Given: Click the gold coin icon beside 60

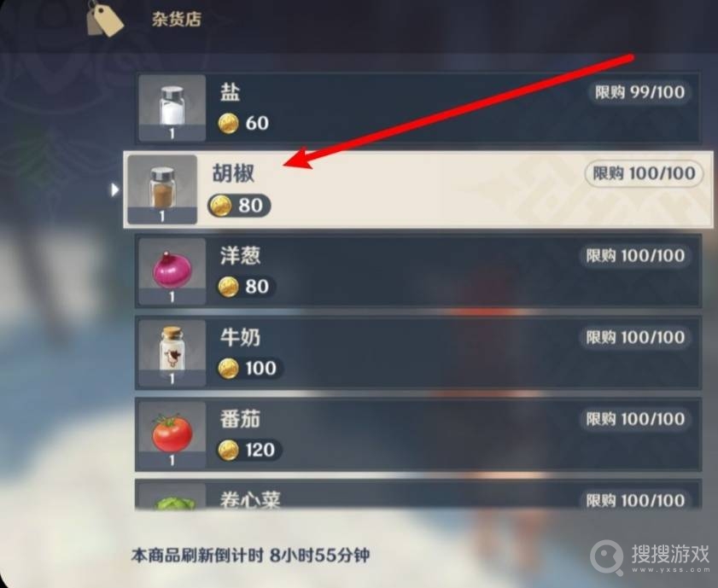Looking at the screenshot, I should (228, 124).
